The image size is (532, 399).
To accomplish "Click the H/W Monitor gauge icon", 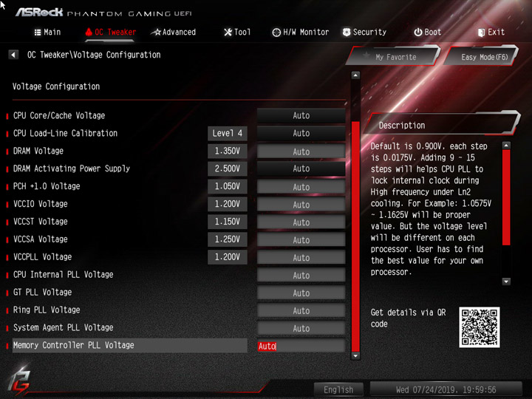I will click(x=276, y=33).
